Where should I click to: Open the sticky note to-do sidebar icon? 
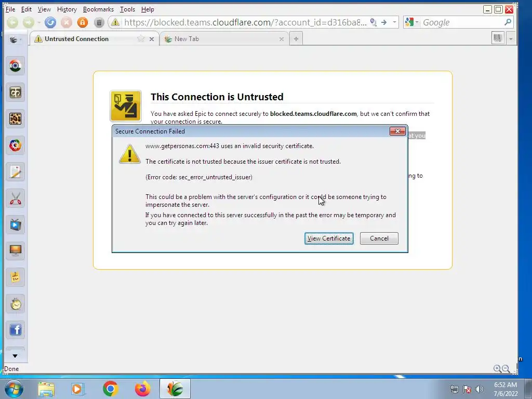(x=15, y=277)
